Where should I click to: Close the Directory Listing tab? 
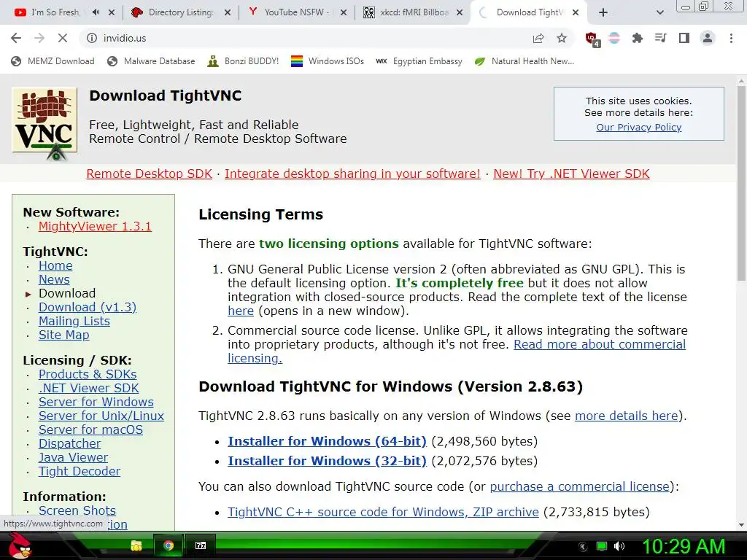click(228, 13)
